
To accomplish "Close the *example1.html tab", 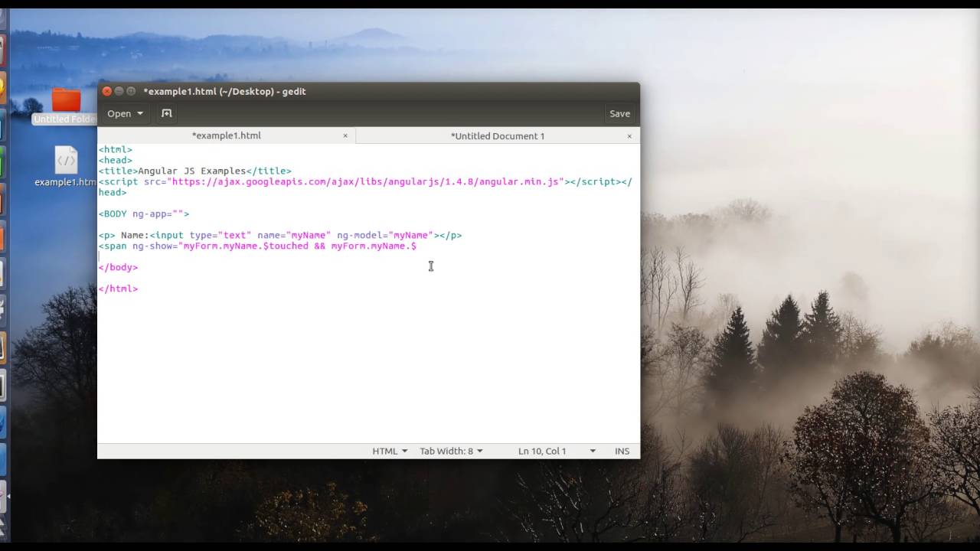I will tap(345, 135).
